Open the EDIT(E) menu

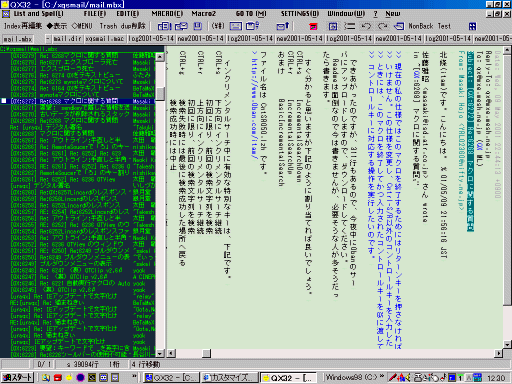(x=128, y=14)
